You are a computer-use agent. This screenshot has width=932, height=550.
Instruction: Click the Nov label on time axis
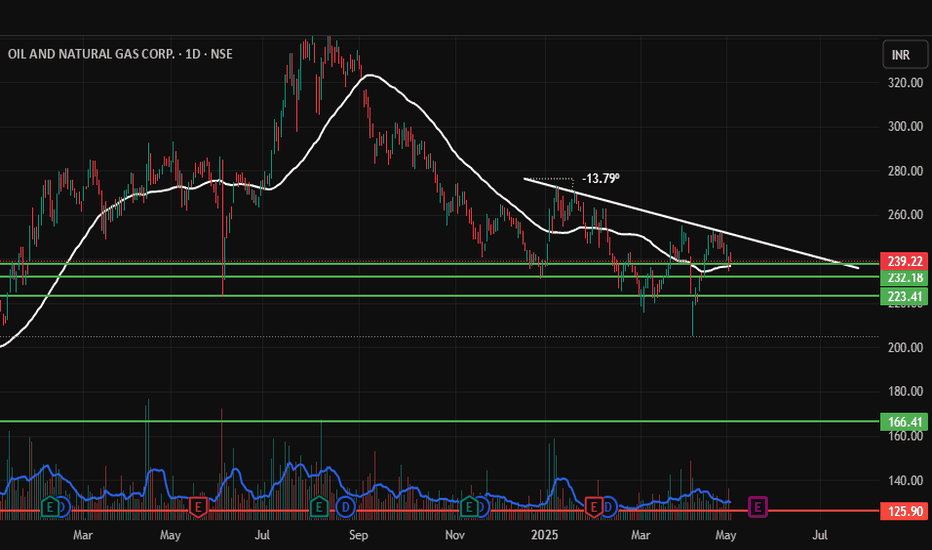tap(455, 535)
